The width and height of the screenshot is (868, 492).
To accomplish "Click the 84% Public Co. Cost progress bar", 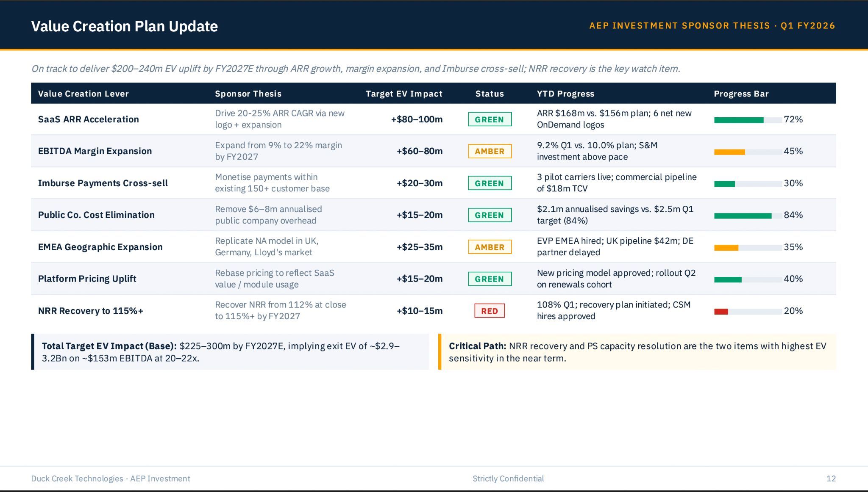I will 748,216.
